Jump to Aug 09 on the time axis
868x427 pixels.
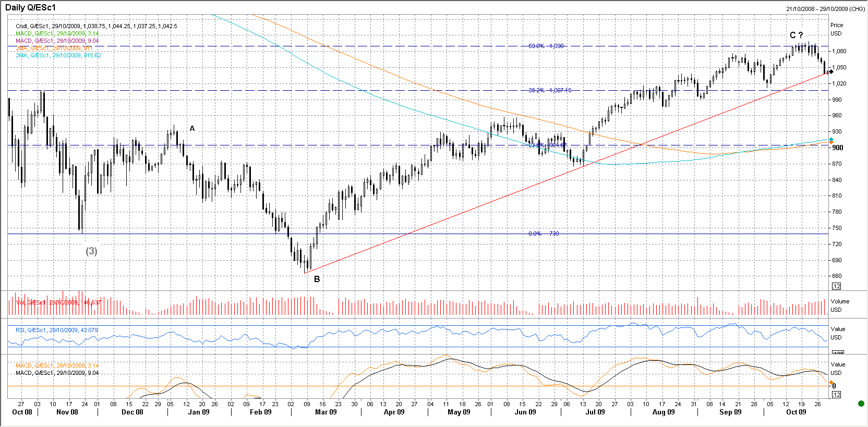tap(664, 412)
